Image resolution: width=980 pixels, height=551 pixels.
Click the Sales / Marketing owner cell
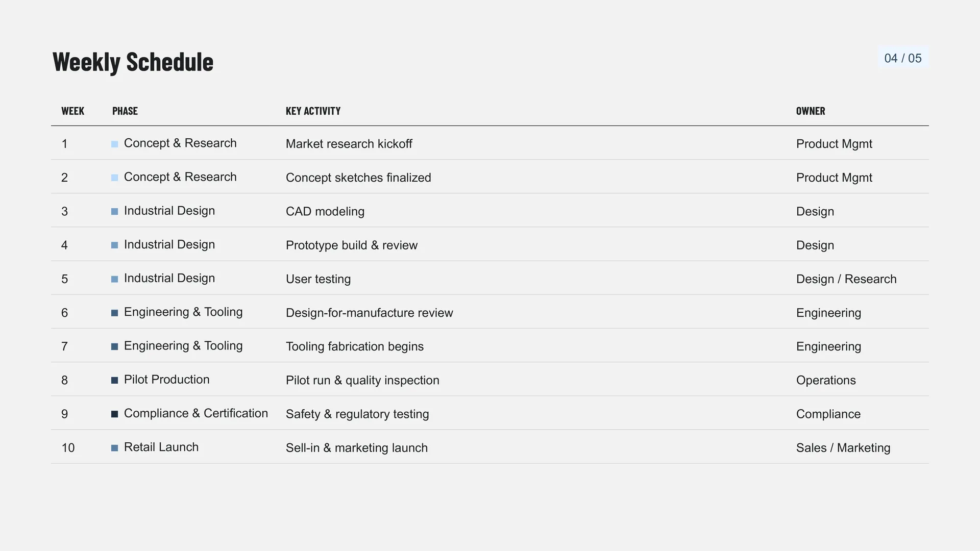843,447
